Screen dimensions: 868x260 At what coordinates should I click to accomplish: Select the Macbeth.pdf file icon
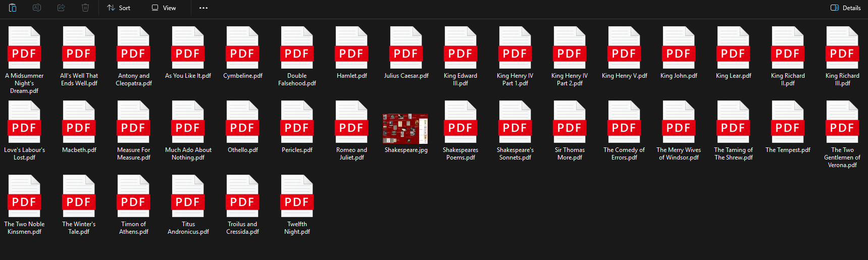(79, 122)
